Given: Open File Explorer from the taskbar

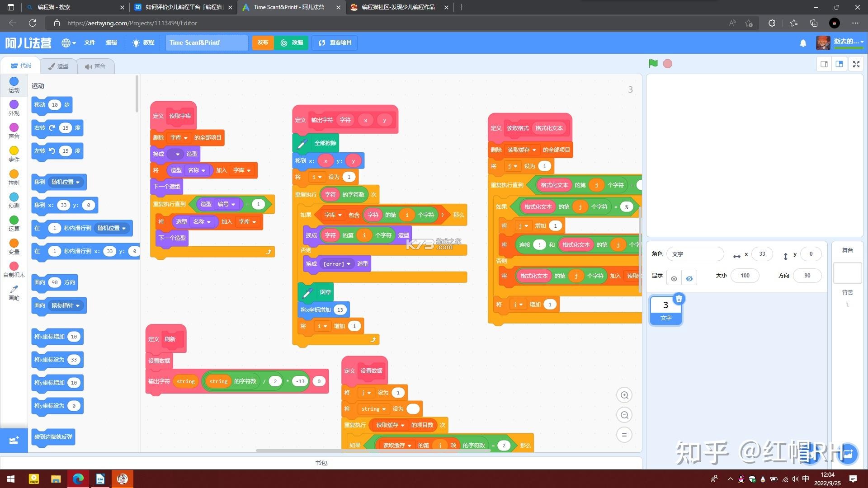Looking at the screenshot, I should click(56, 479).
